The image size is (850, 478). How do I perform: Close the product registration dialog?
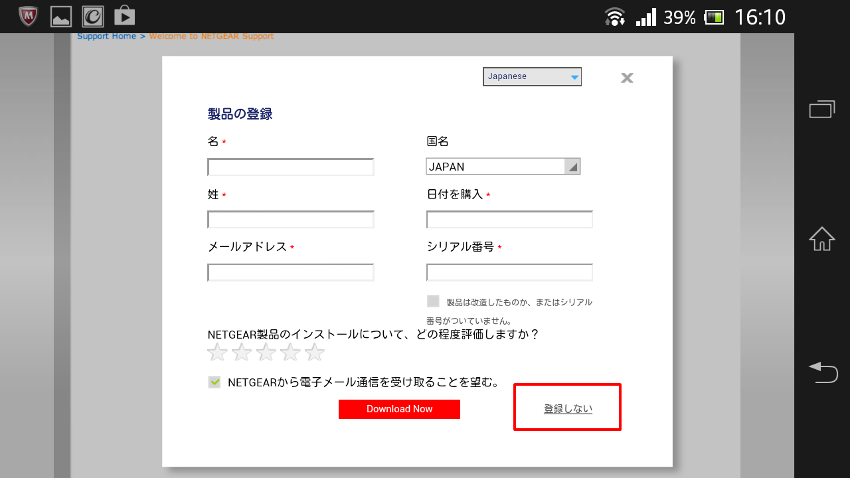coord(627,78)
